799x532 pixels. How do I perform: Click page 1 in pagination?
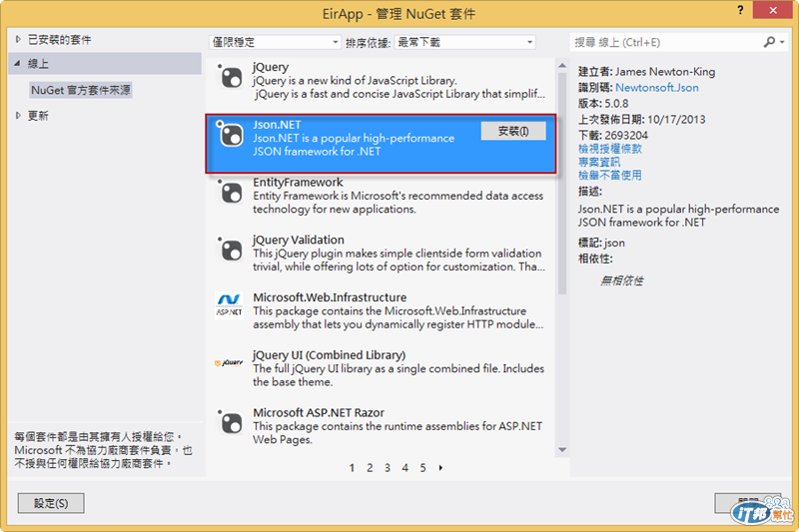tap(352, 468)
